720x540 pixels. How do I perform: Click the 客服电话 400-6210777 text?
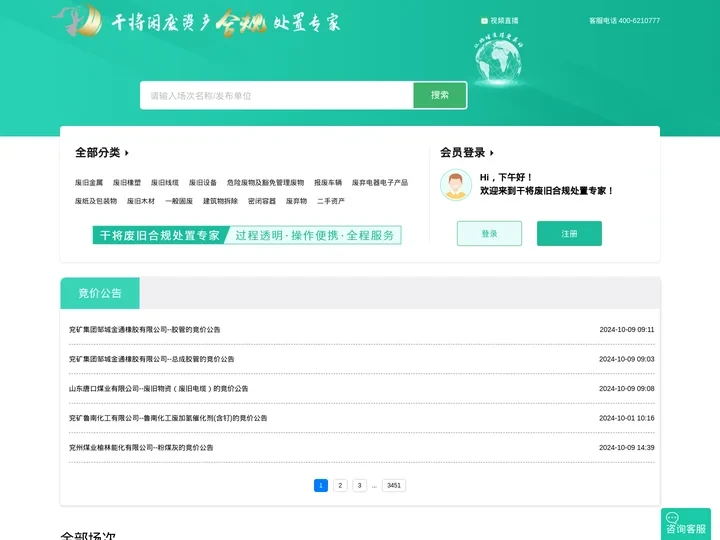point(624,21)
